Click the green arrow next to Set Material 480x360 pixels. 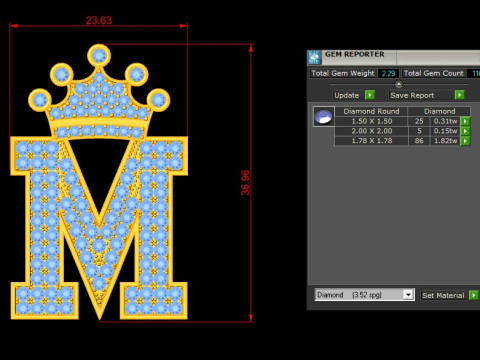pos(474,295)
